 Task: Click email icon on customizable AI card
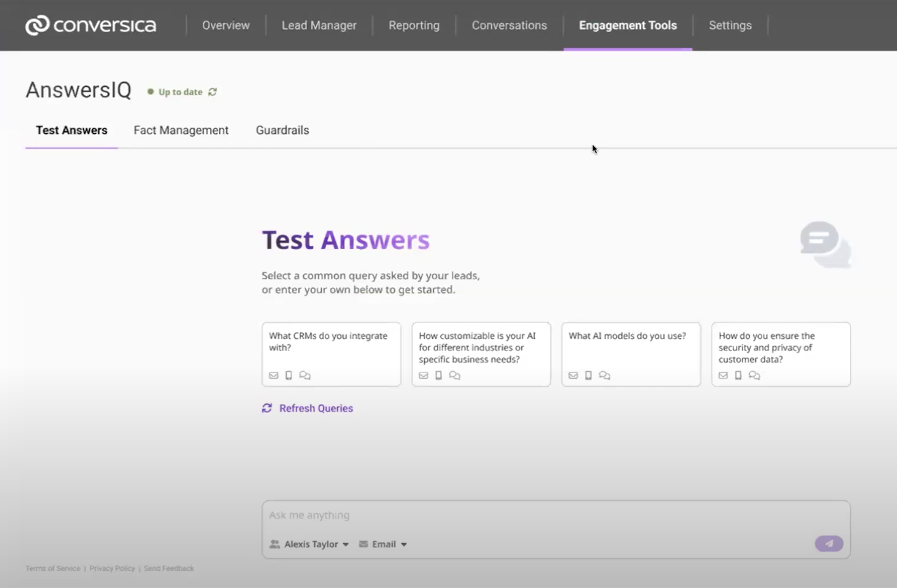[x=423, y=375]
